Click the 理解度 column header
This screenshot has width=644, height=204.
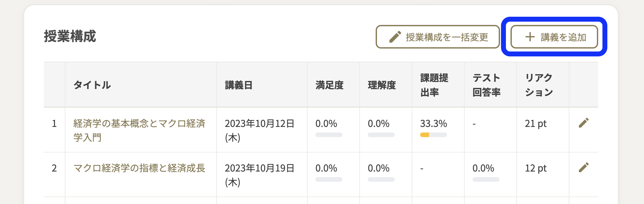(382, 85)
